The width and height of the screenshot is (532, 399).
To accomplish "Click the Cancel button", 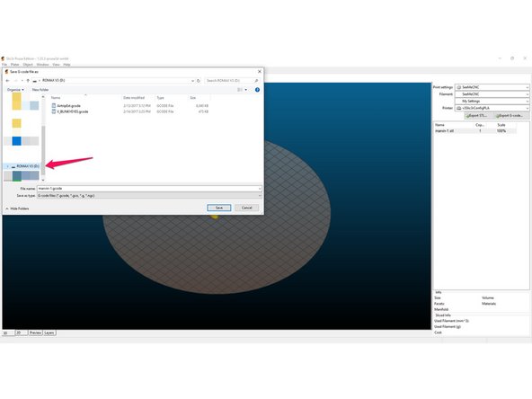I will click(246, 208).
